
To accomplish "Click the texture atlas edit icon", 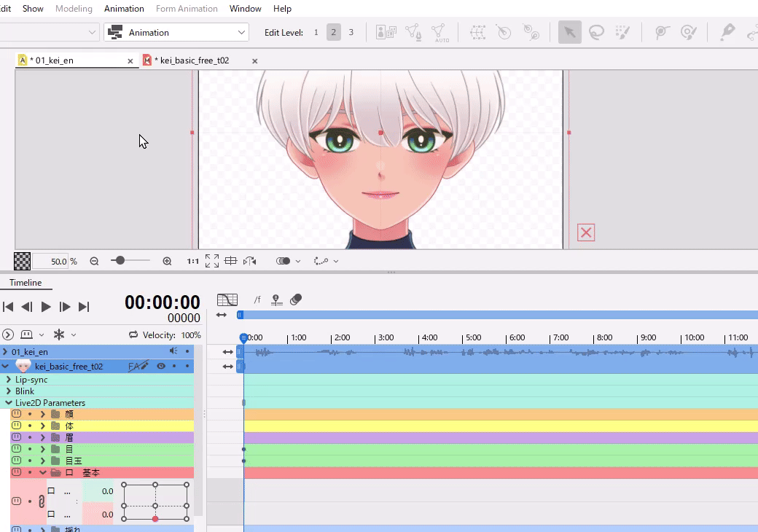I will [386, 32].
